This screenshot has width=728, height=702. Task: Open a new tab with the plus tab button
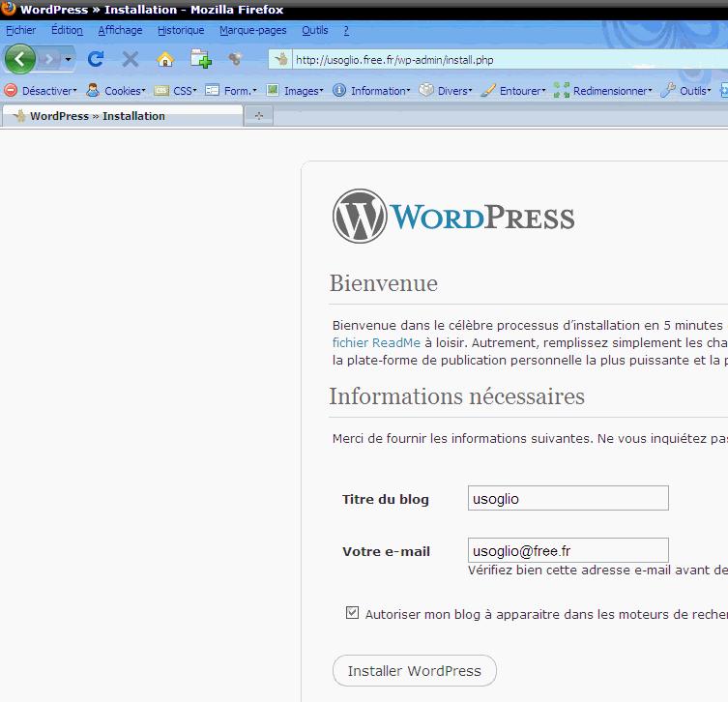pos(259,116)
